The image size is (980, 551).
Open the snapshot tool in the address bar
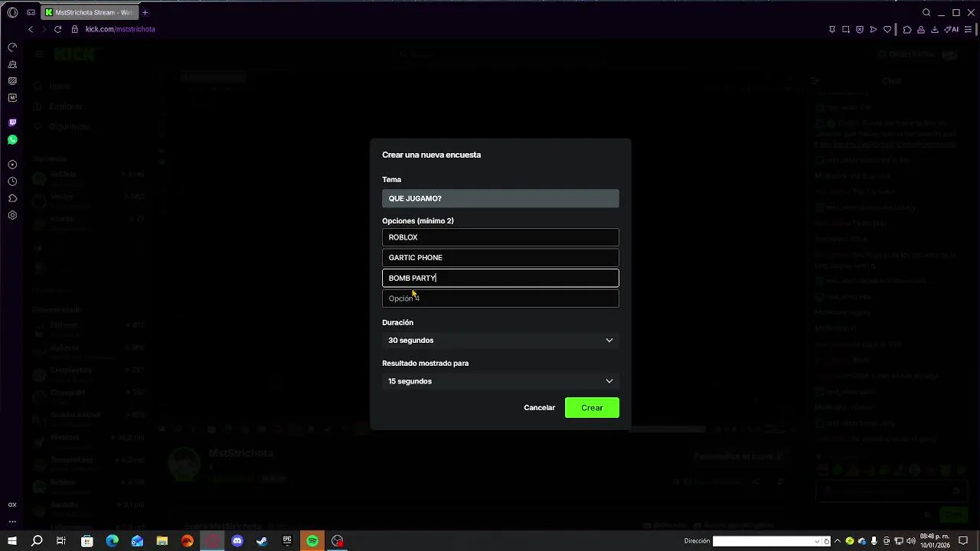click(x=846, y=29)
